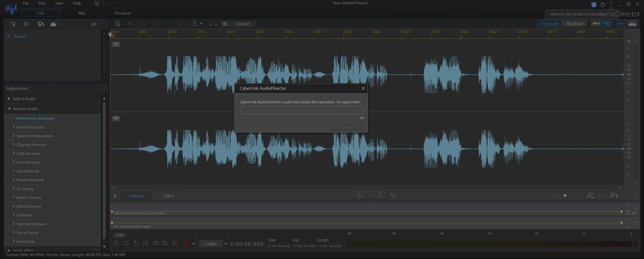Click the first edit toolbar icon left of scissors
The image size is (644, 259).
(x=117, y=24)
